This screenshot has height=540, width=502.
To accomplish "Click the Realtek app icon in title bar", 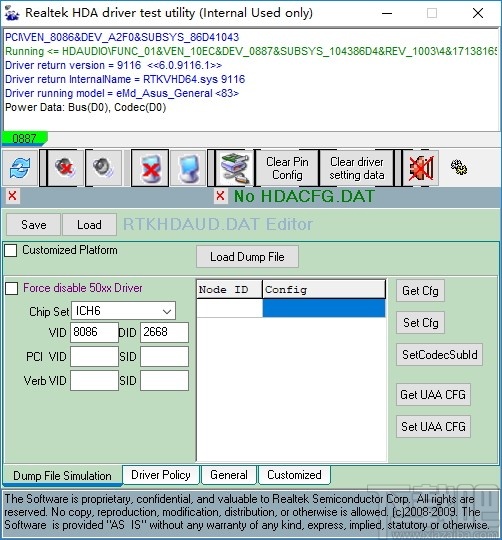I will point(12,13).
